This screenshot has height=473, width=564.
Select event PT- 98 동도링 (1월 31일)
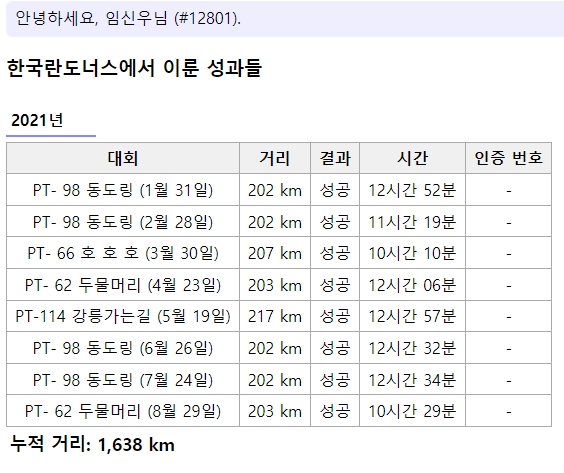point(123,190)
